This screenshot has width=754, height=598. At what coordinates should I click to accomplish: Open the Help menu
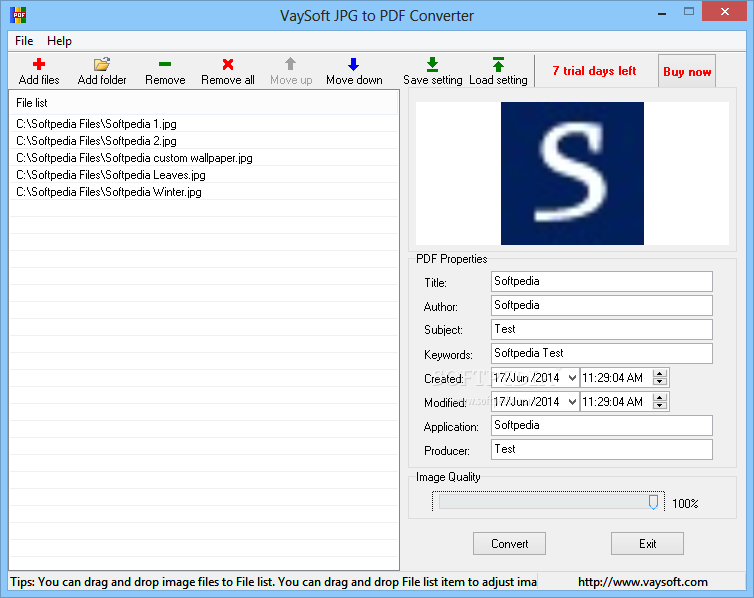(59, 41)
